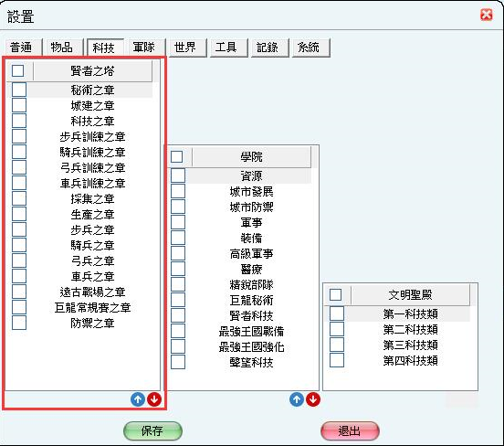Click the green 保存 button
504x446 pixels.
pos(152,430)
